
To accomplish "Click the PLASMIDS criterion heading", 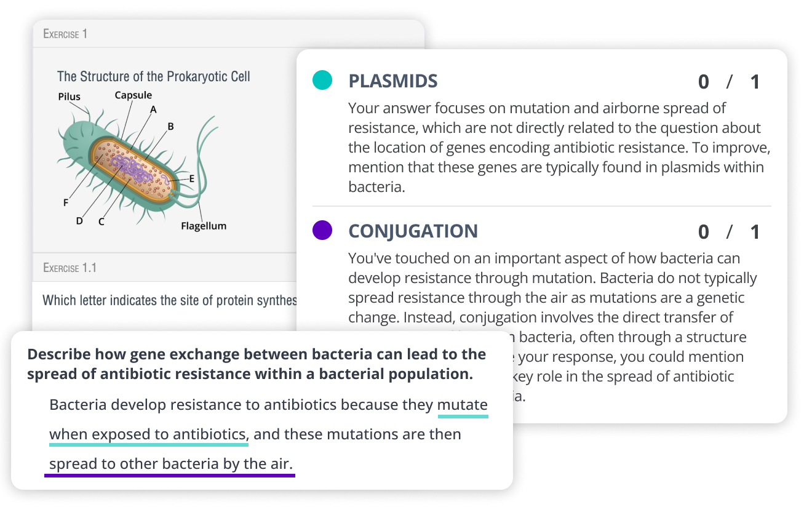I will (393, 81).
